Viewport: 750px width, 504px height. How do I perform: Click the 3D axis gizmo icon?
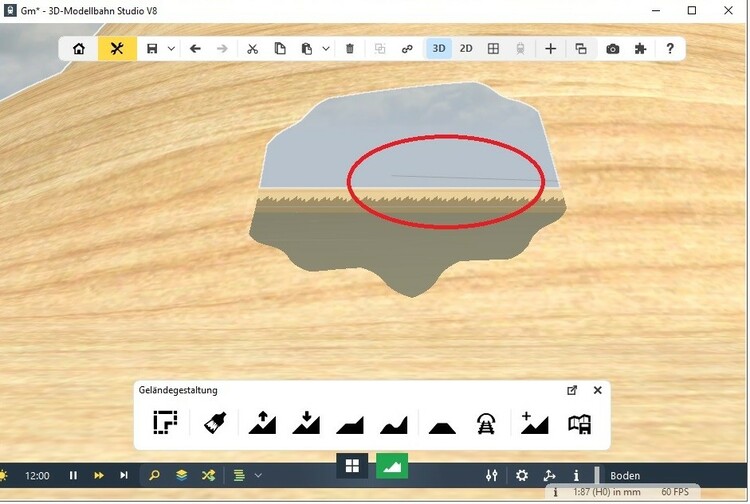pos(550,475)
